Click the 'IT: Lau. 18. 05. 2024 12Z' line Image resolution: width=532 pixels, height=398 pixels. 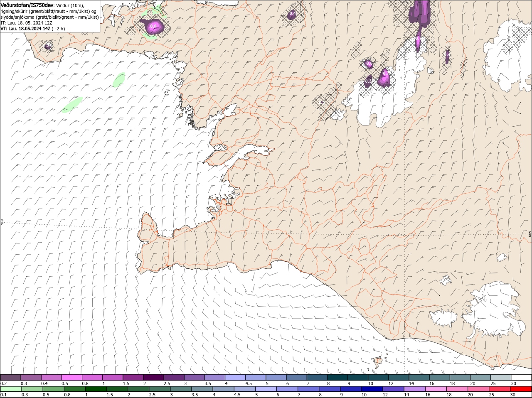pos(26,23)
